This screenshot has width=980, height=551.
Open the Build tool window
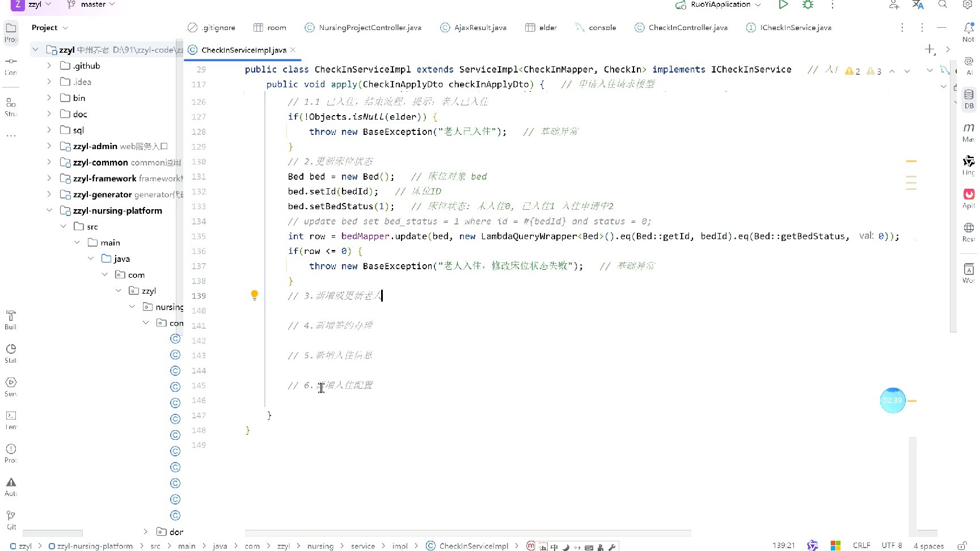pyautogui.click(x=11, y=320)
